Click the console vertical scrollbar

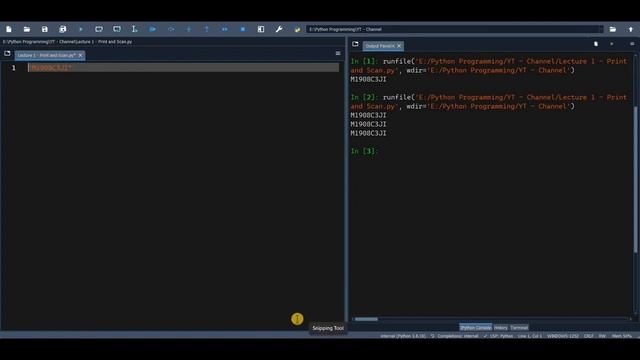coord(636,180)
